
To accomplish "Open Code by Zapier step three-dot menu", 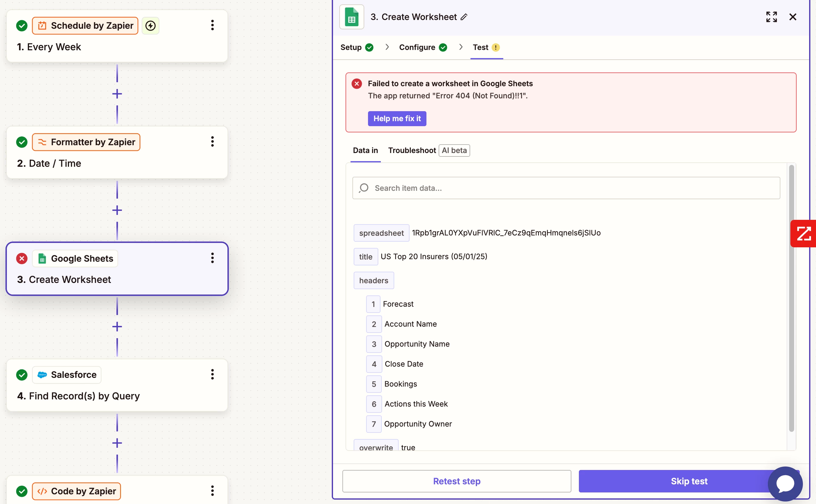I will click(212, 491).
